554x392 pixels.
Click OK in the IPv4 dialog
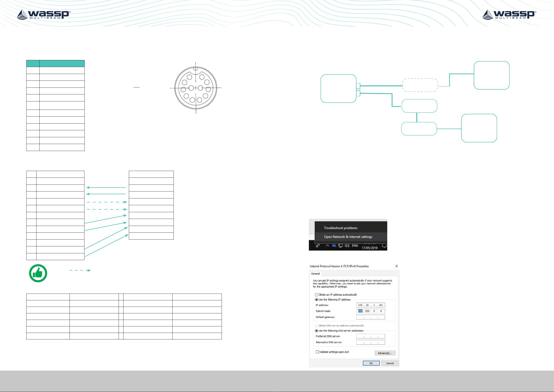[371, 363]
